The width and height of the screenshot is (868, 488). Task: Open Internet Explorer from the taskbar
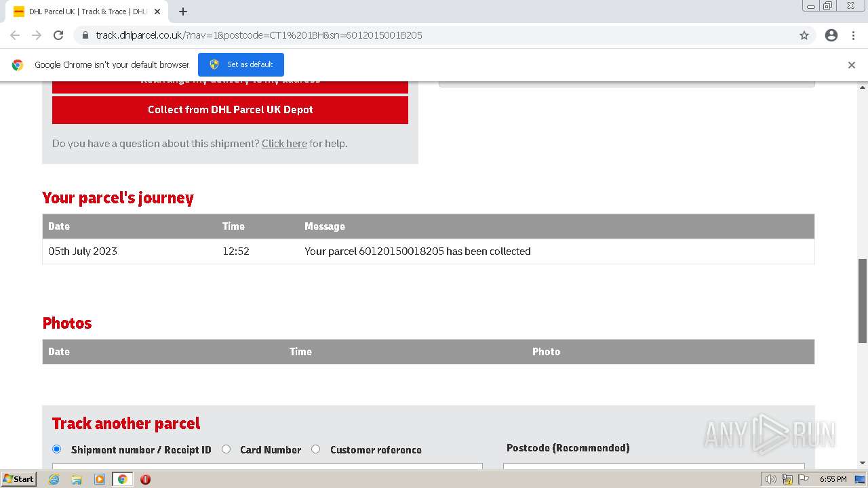point(54,479)
